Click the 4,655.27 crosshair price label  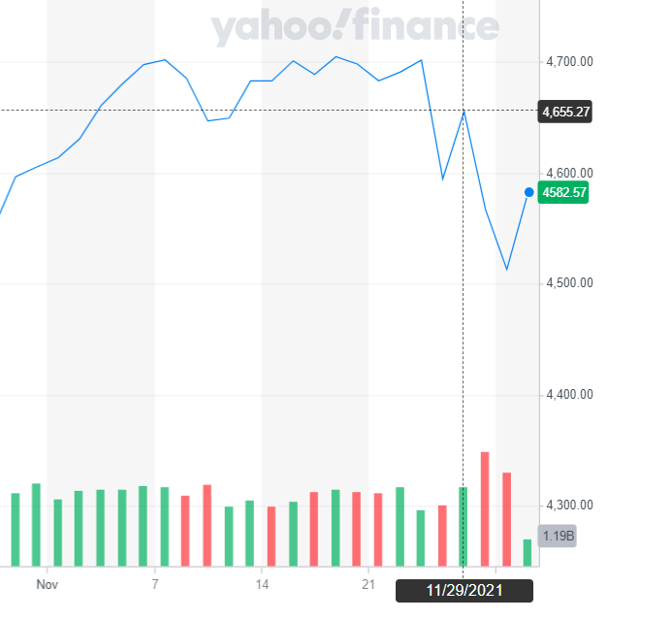[565, 112]
